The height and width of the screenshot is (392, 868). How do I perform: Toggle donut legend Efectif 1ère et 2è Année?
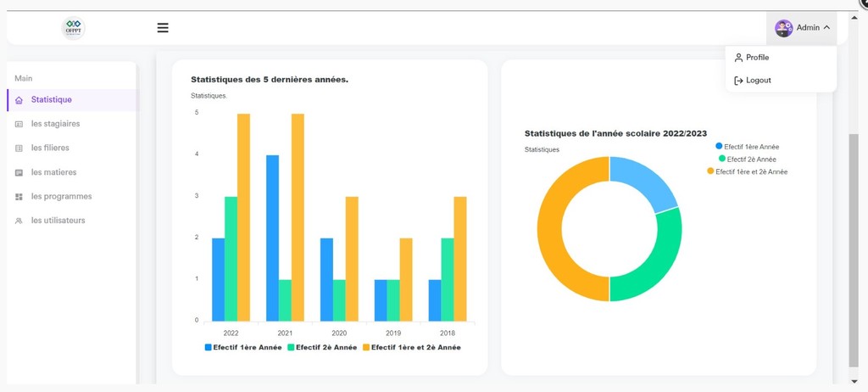pyautogui.click(x=748, y=172)
